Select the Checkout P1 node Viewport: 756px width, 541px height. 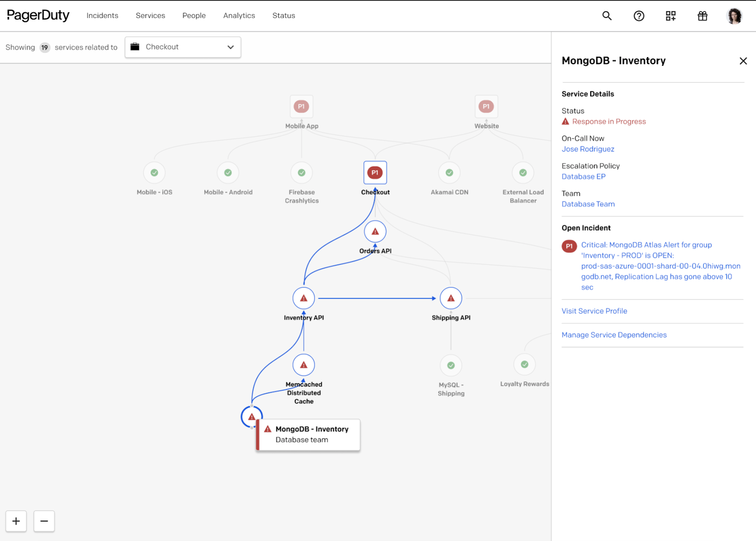click(x=375, y=173)
